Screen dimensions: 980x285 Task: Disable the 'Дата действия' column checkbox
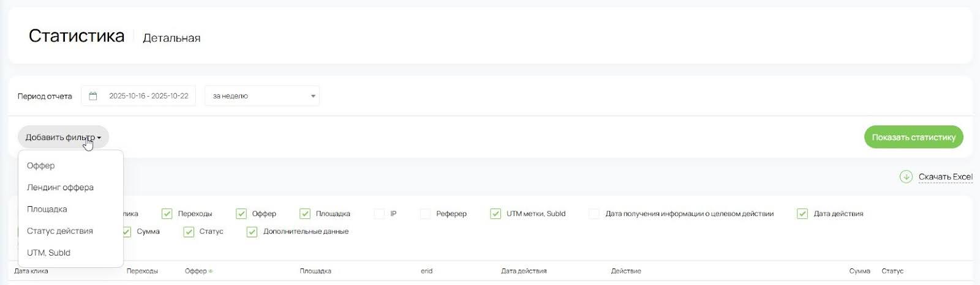point(802,213)
